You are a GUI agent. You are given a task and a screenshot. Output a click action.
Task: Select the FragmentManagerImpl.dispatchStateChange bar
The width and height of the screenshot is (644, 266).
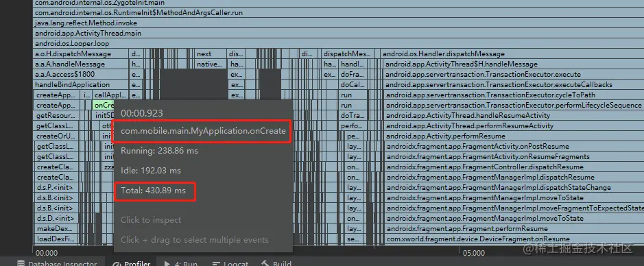coord(514,188)
